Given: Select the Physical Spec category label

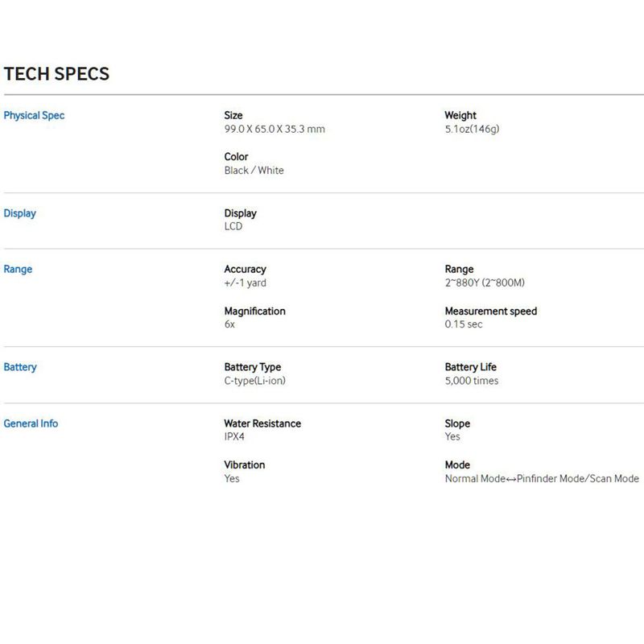Looking at the screenshot, I should pyautogui.click(x=34, y=115).
